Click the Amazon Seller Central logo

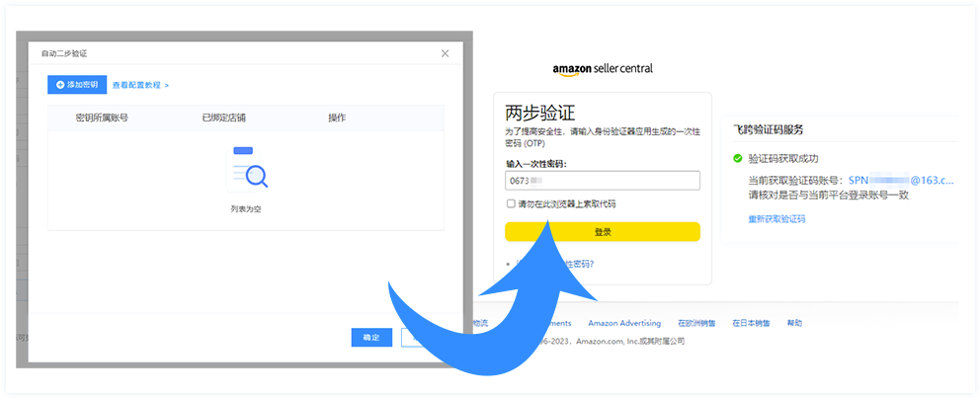coord(603,69)
